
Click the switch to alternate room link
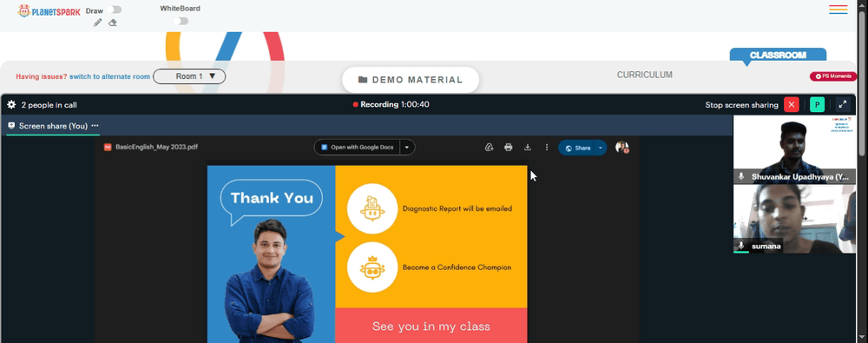(109, 77)
